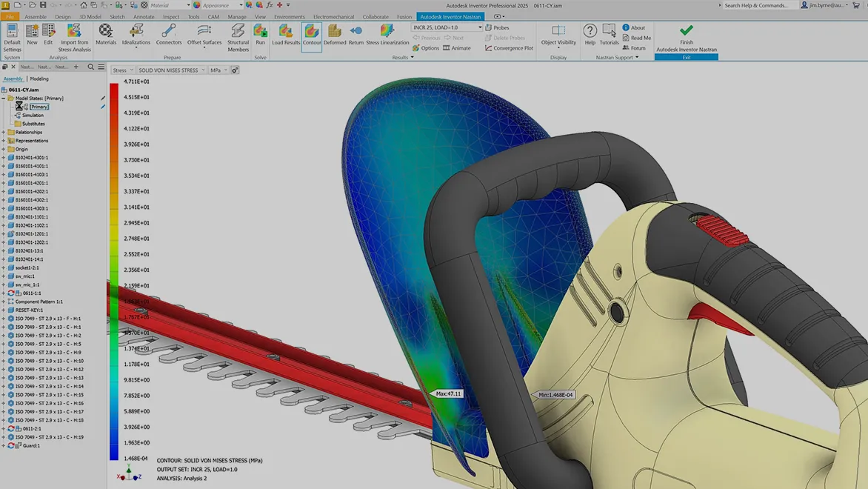Open the Stress result type dropdown
Image resolution: width=868 pixels, height=489 pixels.
coord(123,70)
